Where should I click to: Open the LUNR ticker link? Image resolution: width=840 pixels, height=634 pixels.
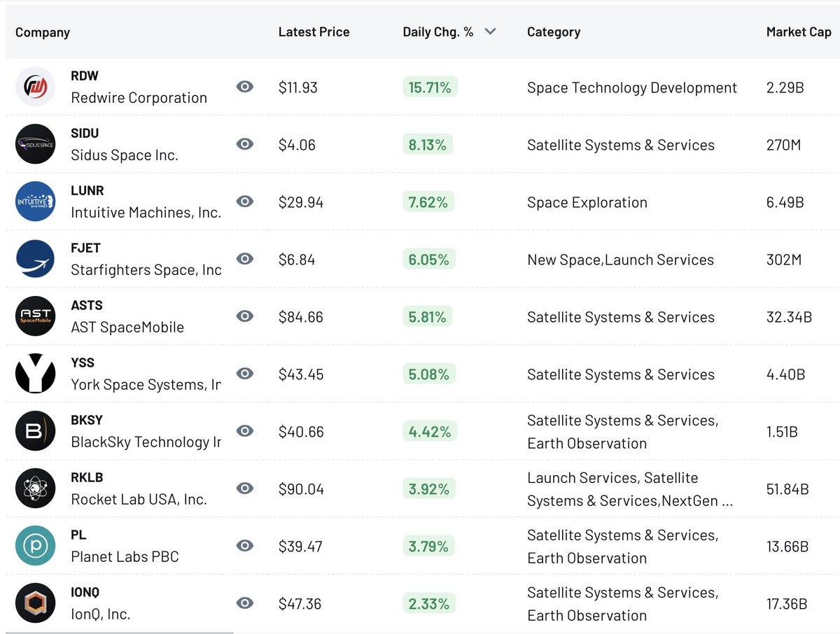click(87, 190)
